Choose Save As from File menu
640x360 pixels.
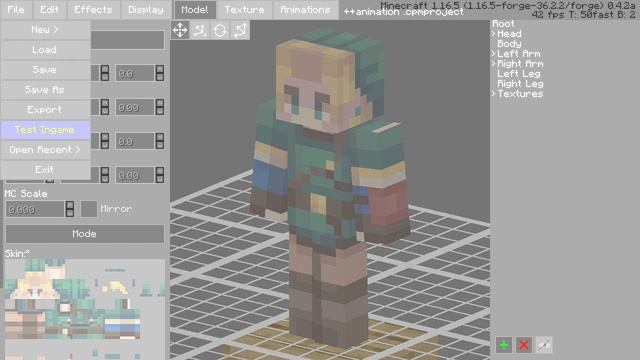(x=45, y=90)
